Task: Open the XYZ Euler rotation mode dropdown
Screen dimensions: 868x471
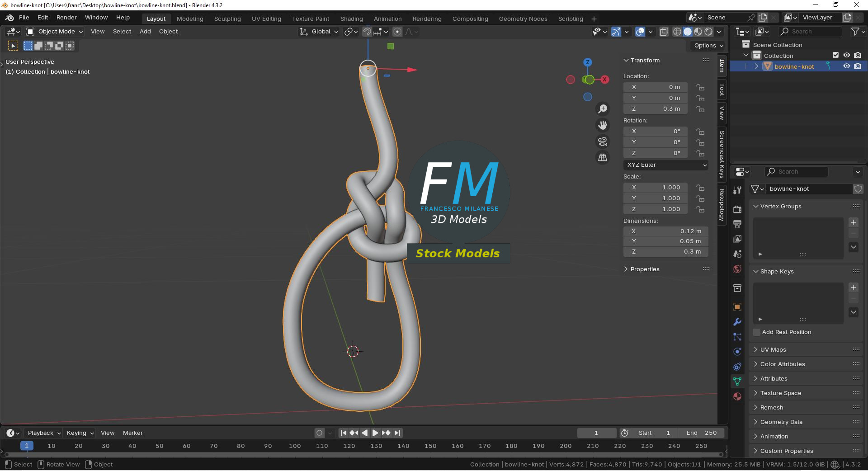Action: pyautogui.click(x=666, y=165)
